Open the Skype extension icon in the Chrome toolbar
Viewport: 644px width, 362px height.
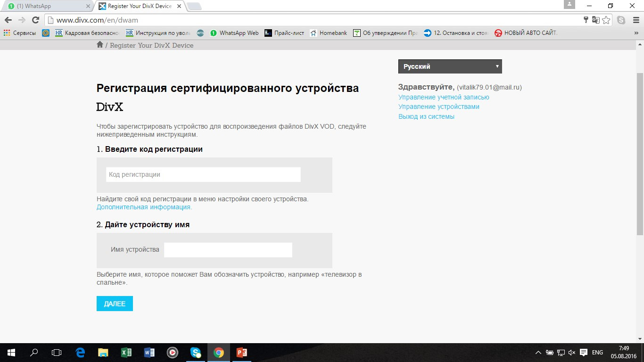coord(621,20)
